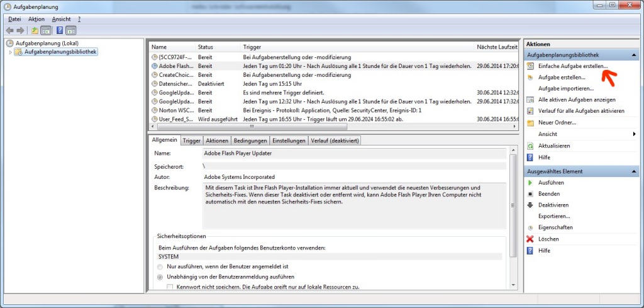Click the task list scroll right arrow

coord(515,127)
